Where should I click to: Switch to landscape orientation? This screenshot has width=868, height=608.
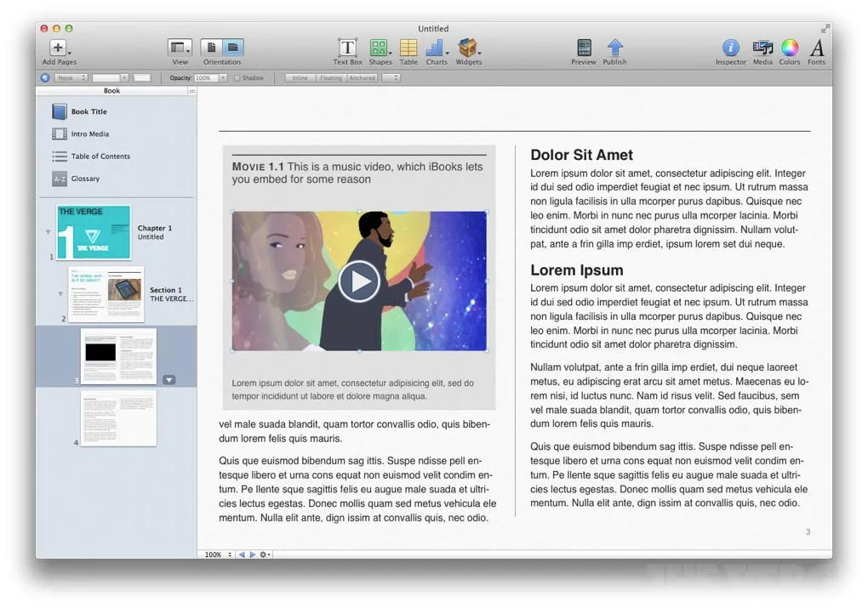[x=233, y=48]
